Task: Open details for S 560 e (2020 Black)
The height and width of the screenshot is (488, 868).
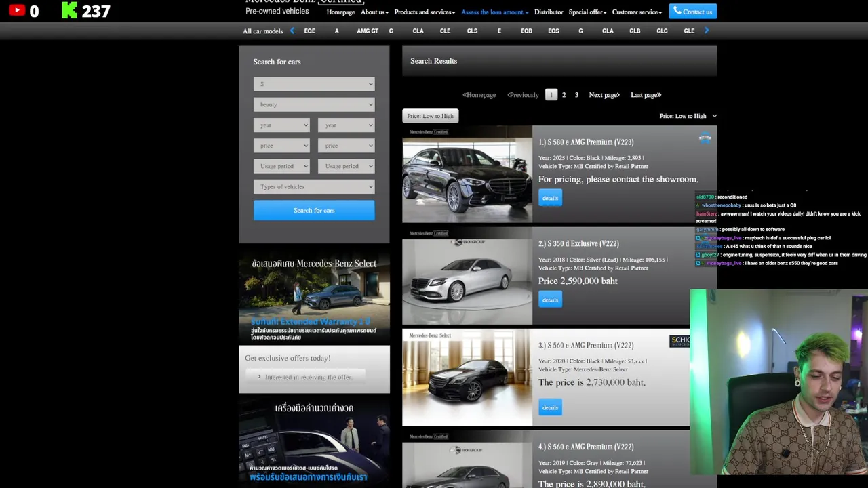Action: pyautogui.click(x=550, y=407)
